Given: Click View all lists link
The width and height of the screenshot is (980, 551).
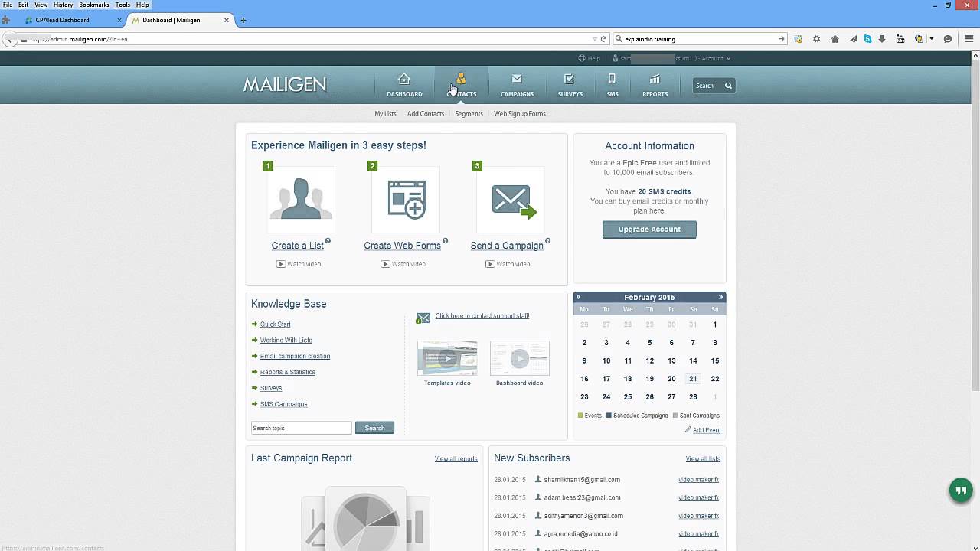Looking at the screenshot, I should 703,459.
